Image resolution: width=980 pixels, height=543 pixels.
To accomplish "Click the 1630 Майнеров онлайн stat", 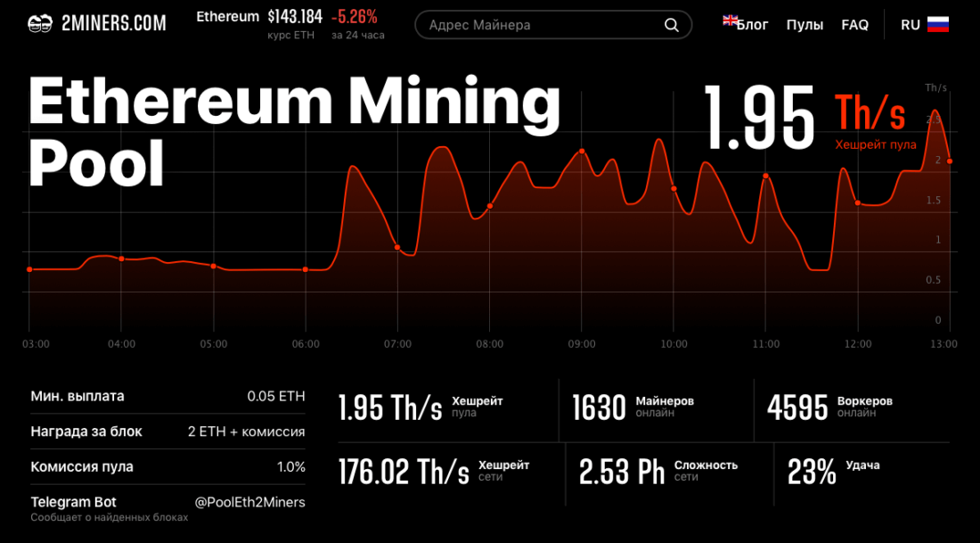I will pos(633,407).
